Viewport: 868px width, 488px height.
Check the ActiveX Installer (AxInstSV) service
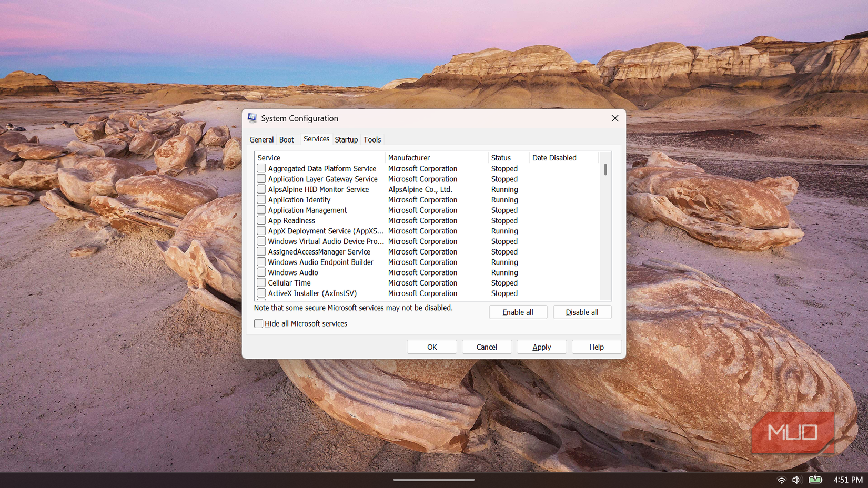point(261,293)
